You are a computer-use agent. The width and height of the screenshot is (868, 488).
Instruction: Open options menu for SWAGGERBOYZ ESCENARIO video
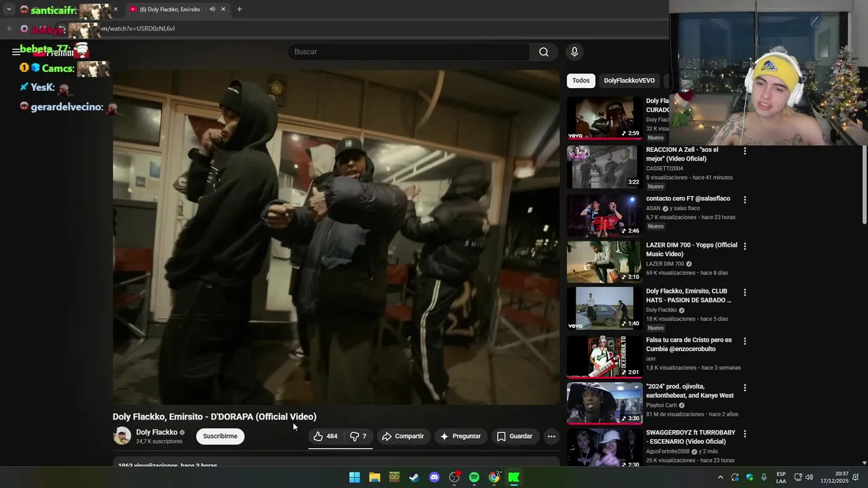745,434
